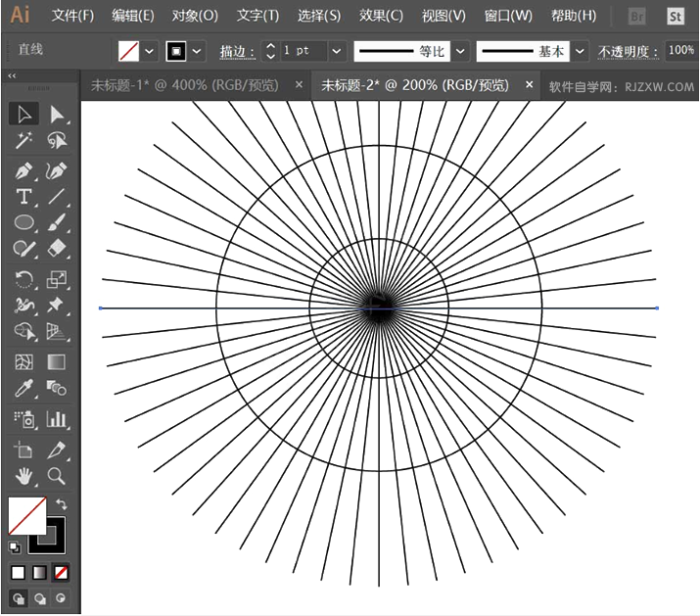Set the paint mode to None

(x=62, y=572)
